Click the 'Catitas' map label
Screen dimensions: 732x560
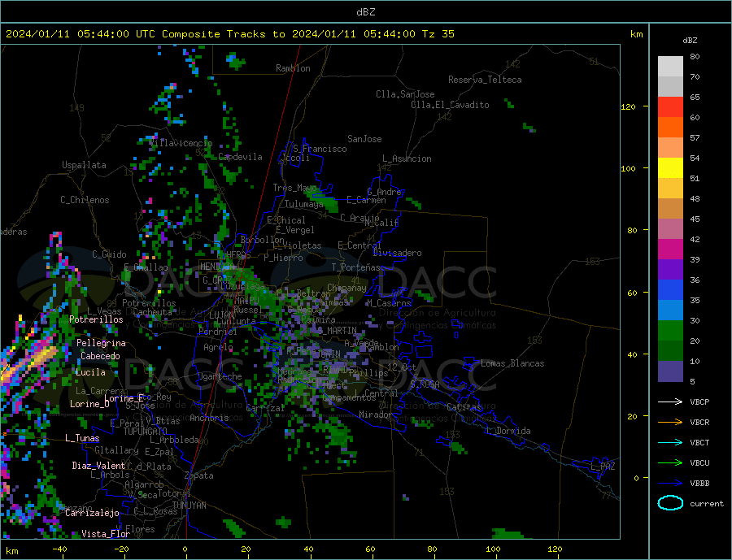[x=464, y=407]
